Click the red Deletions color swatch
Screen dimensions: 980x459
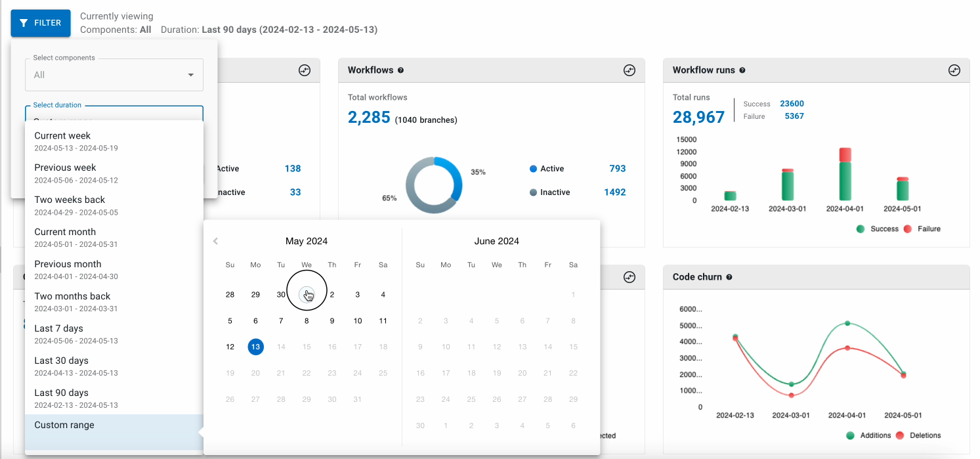tap(899, 435)
